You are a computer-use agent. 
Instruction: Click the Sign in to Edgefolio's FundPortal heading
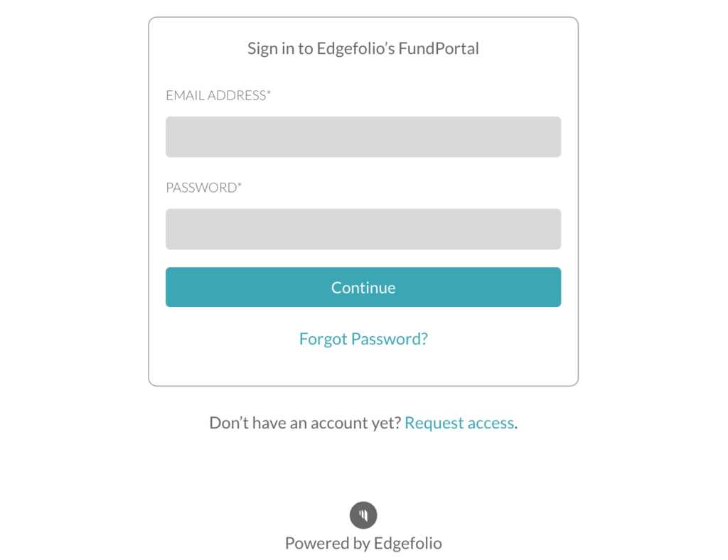(x=363, y=49)
